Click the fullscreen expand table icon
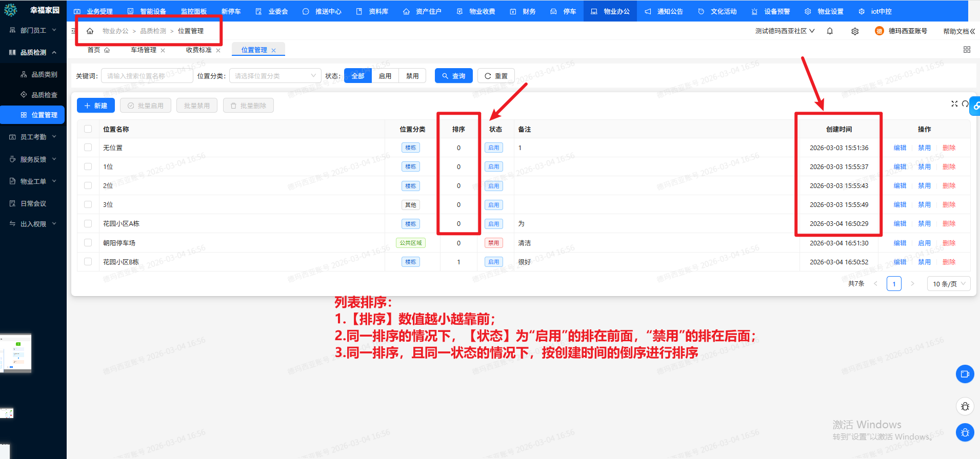 click(954, 103)
